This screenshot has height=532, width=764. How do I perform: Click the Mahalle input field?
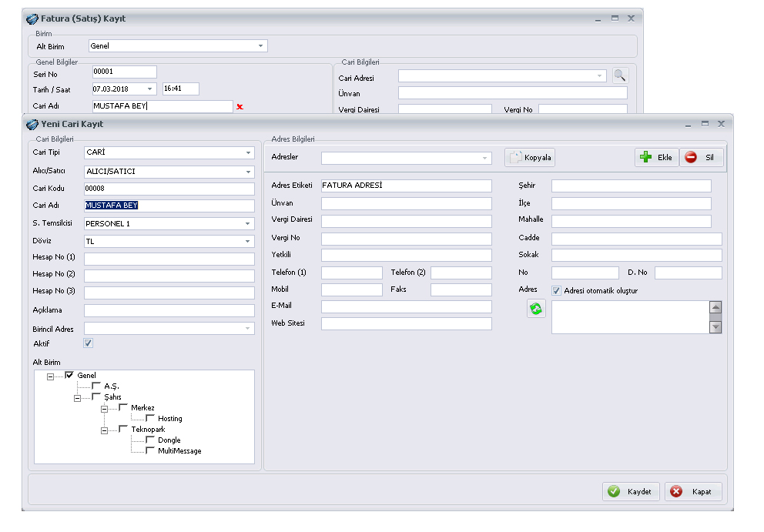(632, 221)
